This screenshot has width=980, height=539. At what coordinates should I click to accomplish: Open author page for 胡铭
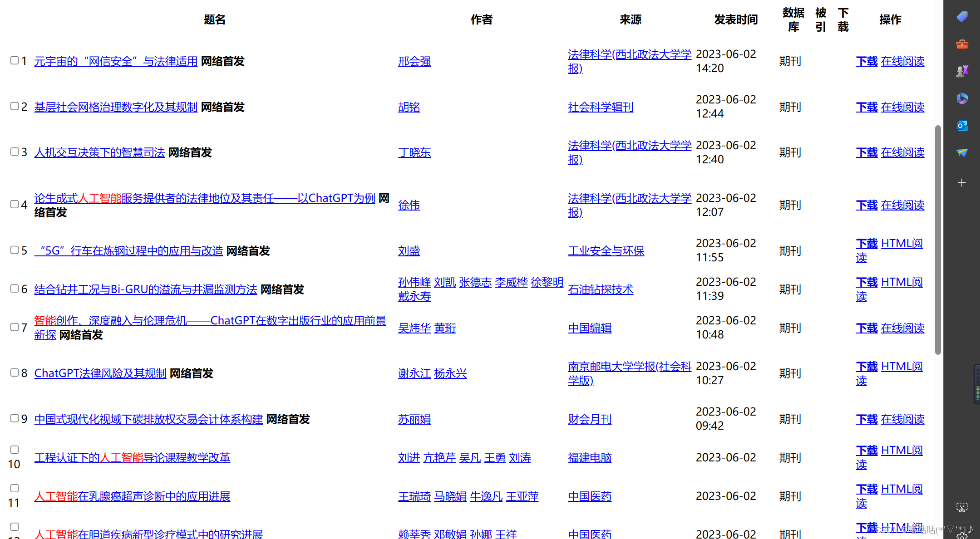409,107
